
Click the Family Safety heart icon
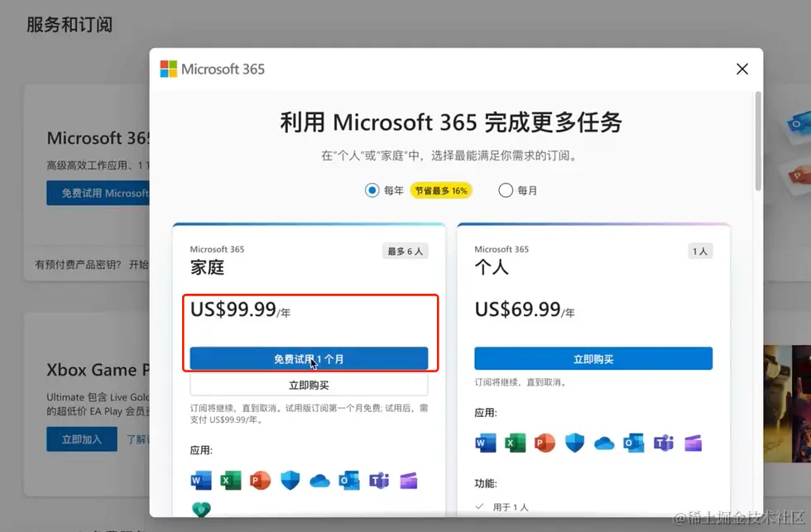(201, 510)
